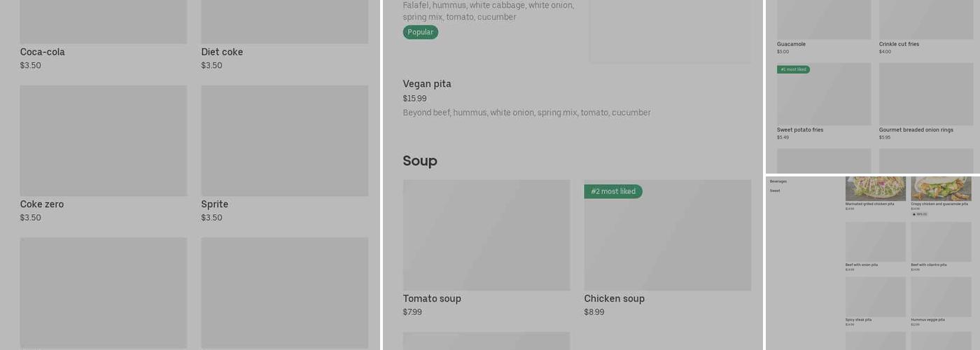Image resolution: width=980 pixels, height=350 pixels.
Task: Click the #1 most liked badge
Action: pos(793,69)
